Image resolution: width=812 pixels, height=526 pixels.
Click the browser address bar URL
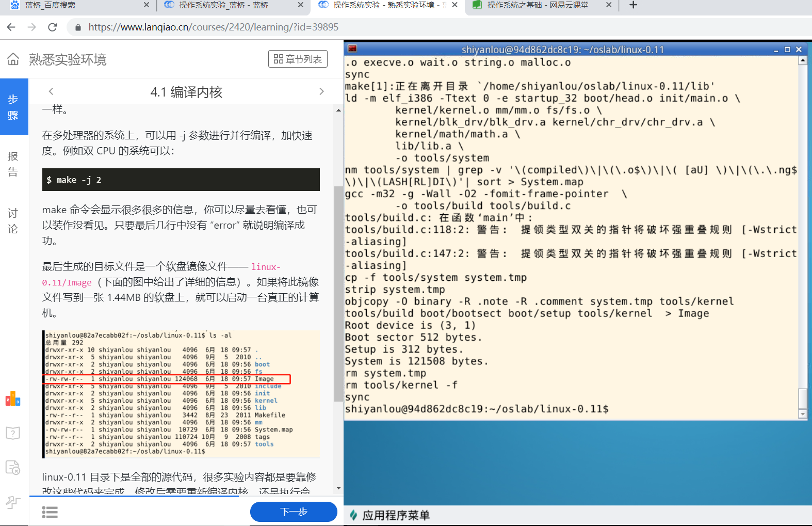[x=213, y=27]
